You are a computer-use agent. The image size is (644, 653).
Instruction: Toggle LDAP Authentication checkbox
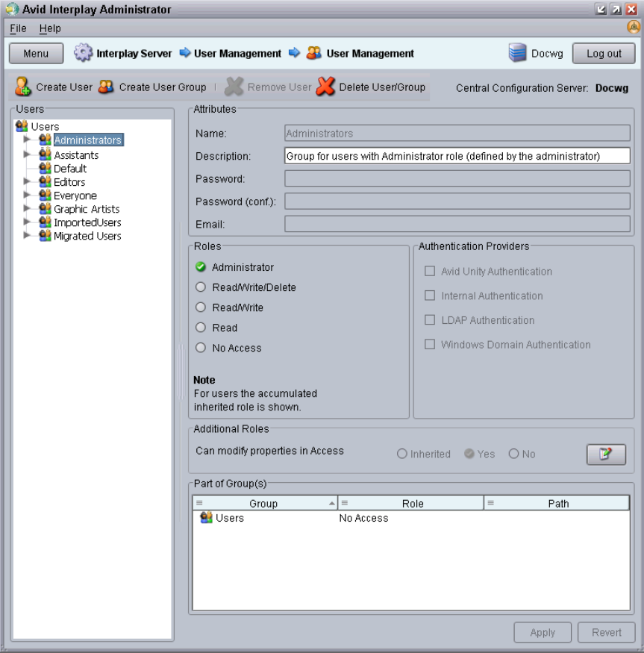pyautogui.click(x=430, y=320)
